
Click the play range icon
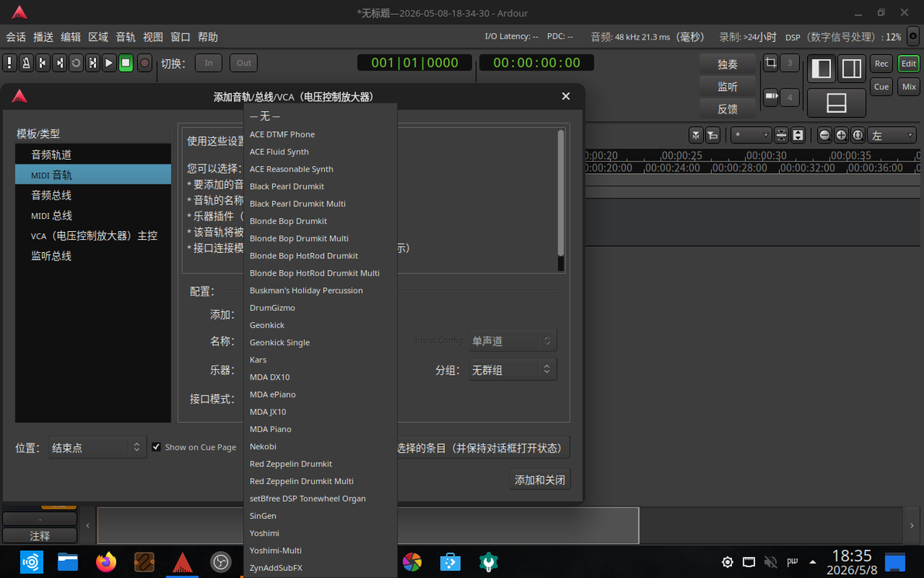point(92,63)
